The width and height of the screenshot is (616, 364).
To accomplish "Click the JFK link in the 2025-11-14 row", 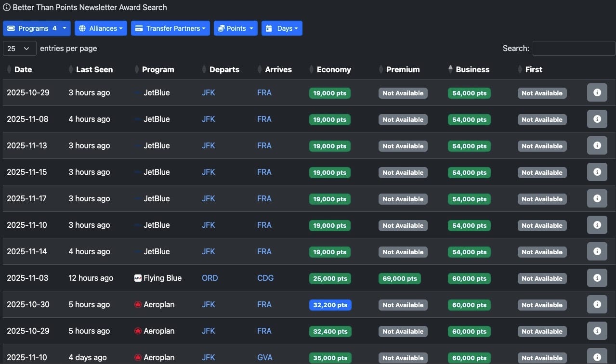I will 209,251.
